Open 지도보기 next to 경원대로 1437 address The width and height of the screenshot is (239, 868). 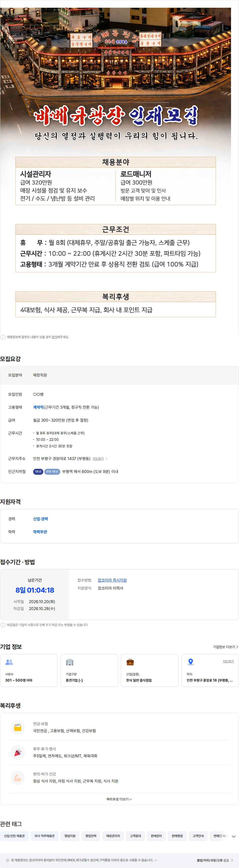click(98, 459)
